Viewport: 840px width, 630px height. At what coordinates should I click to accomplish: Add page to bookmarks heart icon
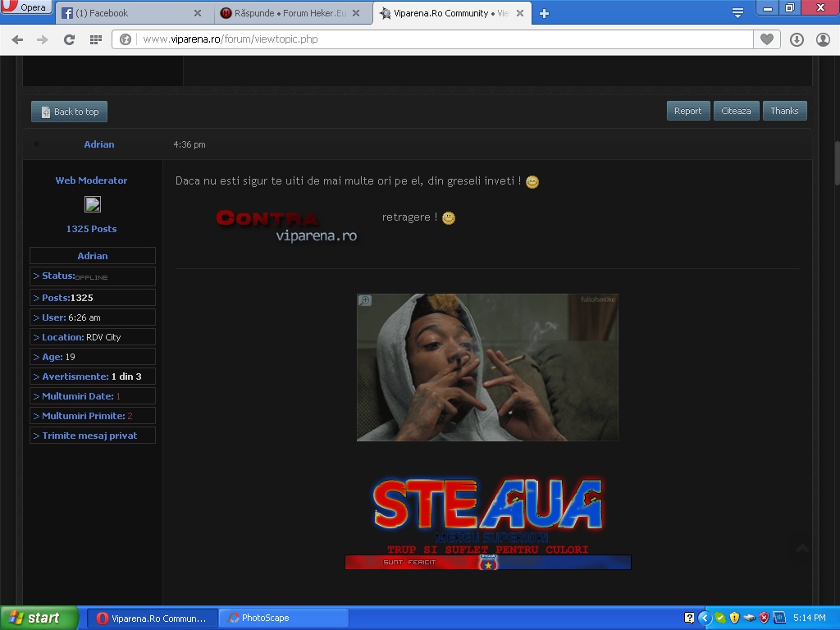coord(767,39)
